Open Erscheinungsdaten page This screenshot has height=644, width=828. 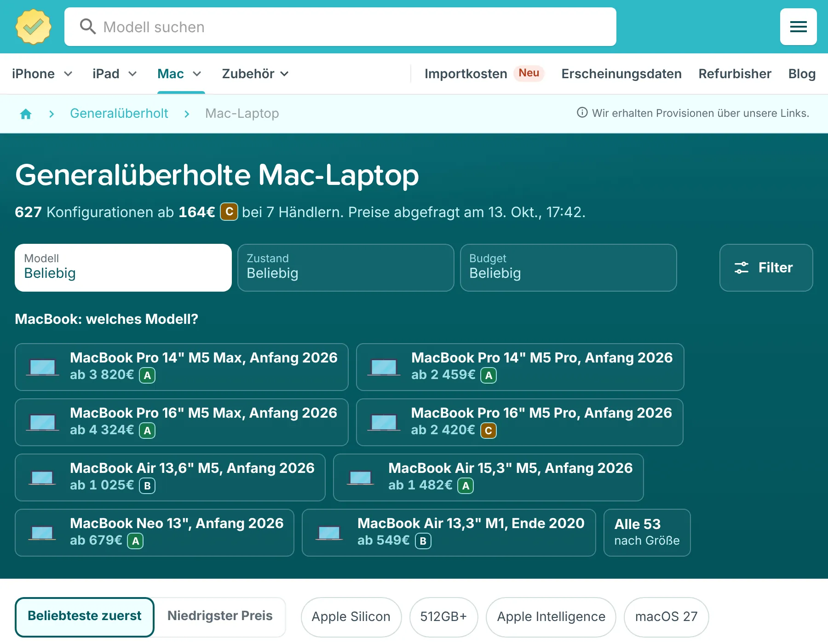(621, 74)
